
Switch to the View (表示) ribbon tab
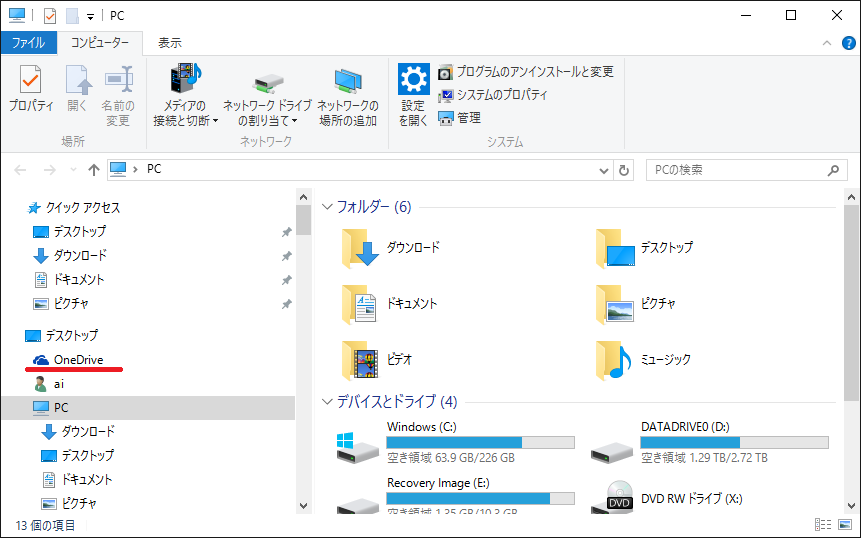click(170, 43)
